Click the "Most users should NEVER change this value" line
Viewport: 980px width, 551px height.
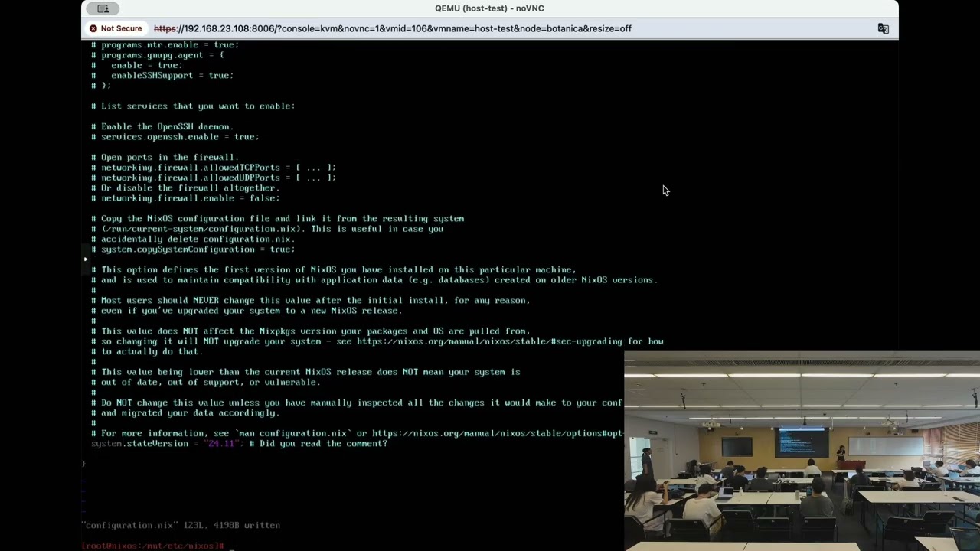point(310,301)
